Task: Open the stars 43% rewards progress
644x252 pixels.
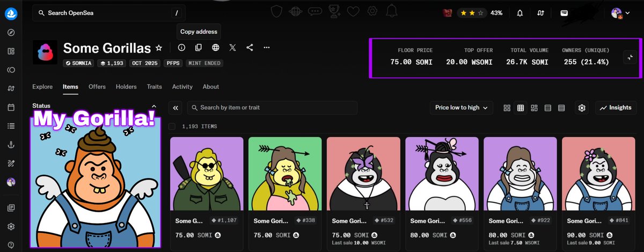Action: 481,12
